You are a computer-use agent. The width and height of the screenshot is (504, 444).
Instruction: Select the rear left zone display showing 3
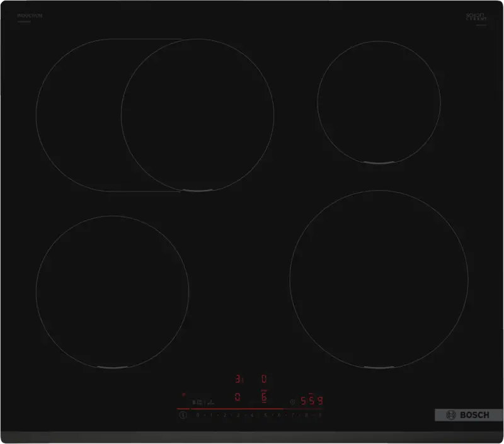(238, 379)
